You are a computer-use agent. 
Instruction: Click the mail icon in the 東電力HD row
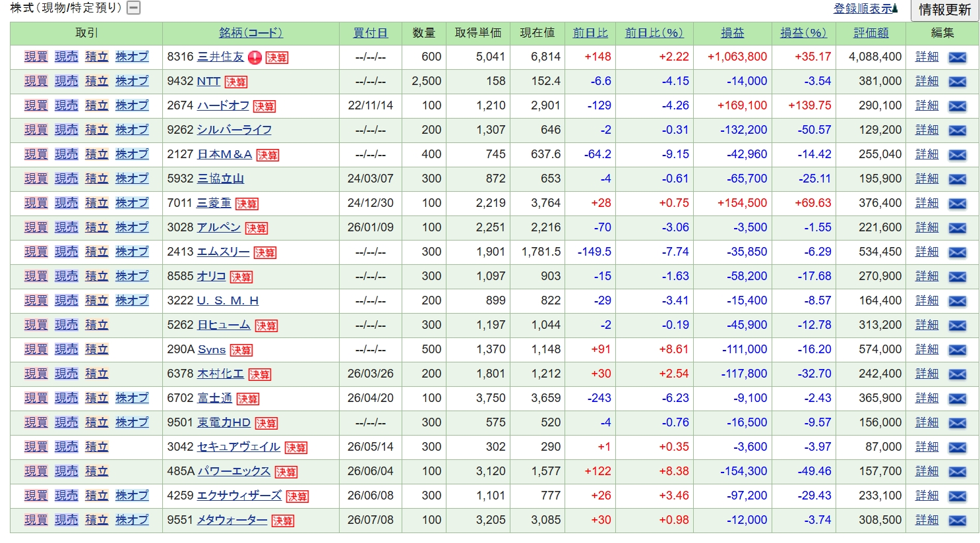point(957,423)
